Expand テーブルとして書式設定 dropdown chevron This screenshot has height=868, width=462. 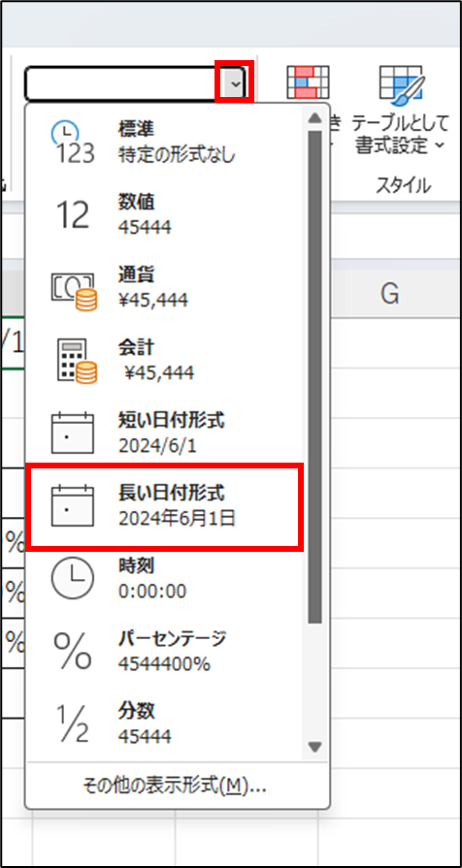[x=441, y=146]
